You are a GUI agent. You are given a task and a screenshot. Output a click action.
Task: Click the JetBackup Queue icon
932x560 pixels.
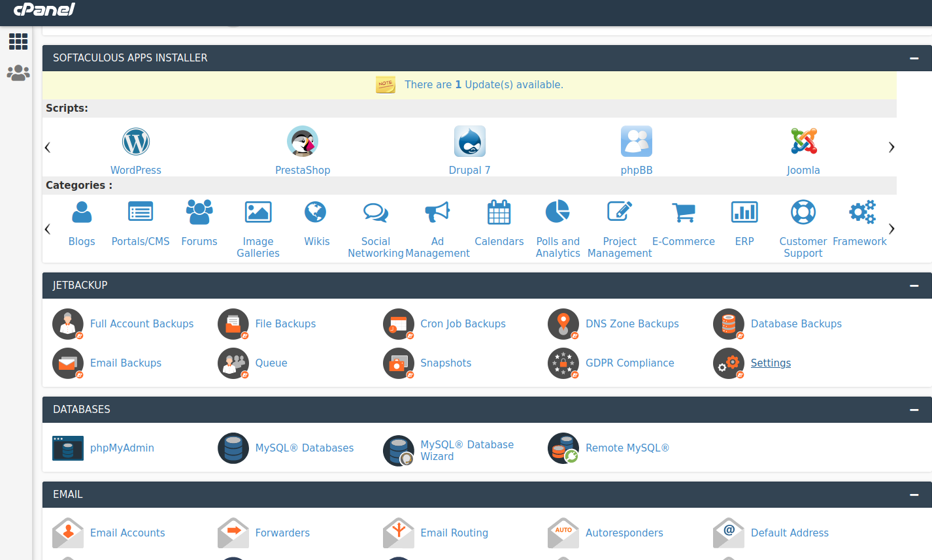233,363
